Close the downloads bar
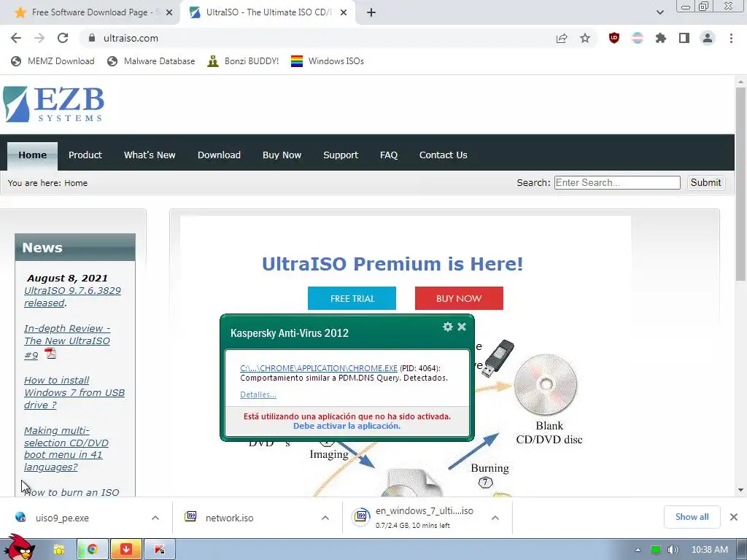Screen dimensions: 747x560 click(734, 517)
